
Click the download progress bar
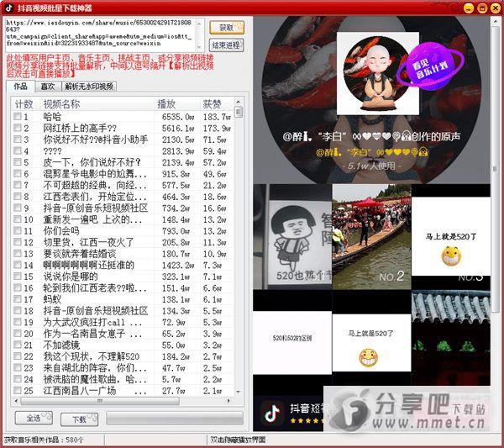[175, 419]
